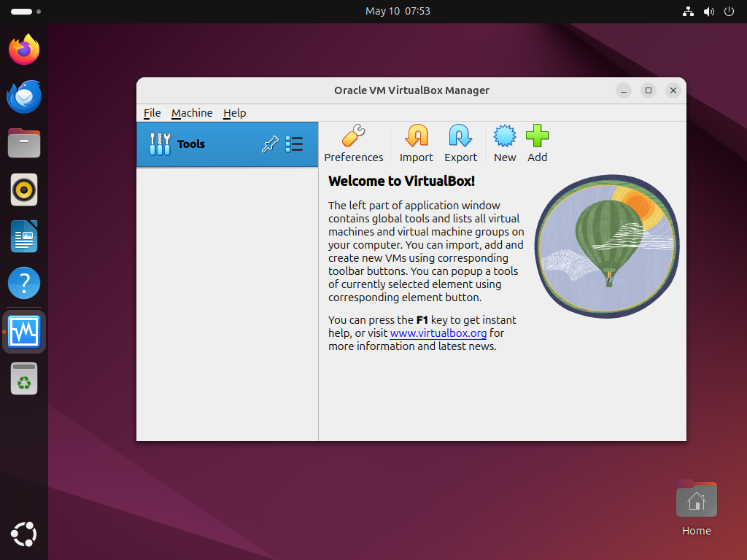Image resolution: width=747 pixels, height=560 pixels.
Task: Open the Help menu
Action: [234, 113]
